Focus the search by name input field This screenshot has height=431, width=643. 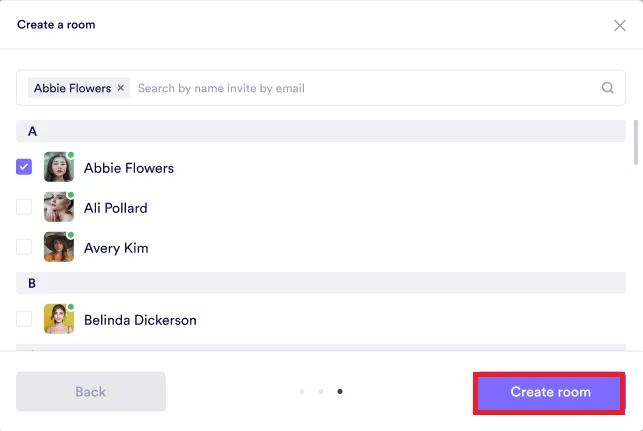[360, 88]
